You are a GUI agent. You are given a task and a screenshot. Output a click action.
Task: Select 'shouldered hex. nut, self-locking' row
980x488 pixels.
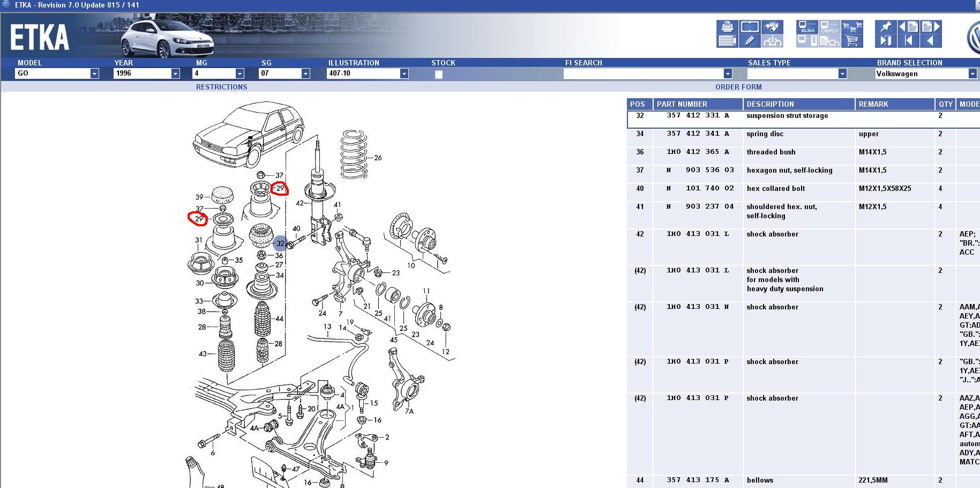803,215
